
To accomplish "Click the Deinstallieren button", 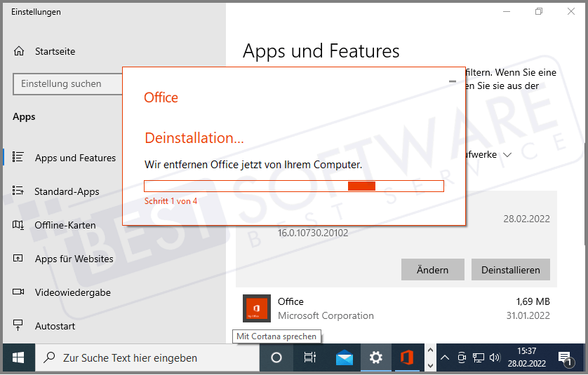I will 510,269.
